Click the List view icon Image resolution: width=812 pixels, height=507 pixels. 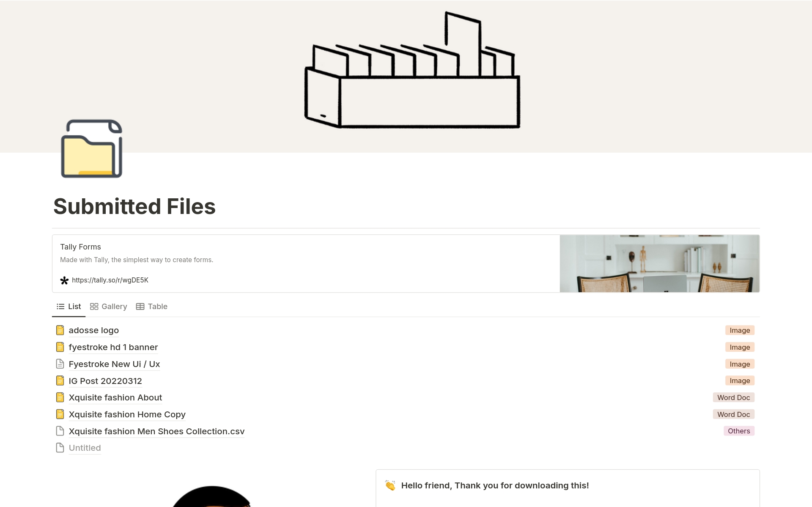[x=60, y=306]
